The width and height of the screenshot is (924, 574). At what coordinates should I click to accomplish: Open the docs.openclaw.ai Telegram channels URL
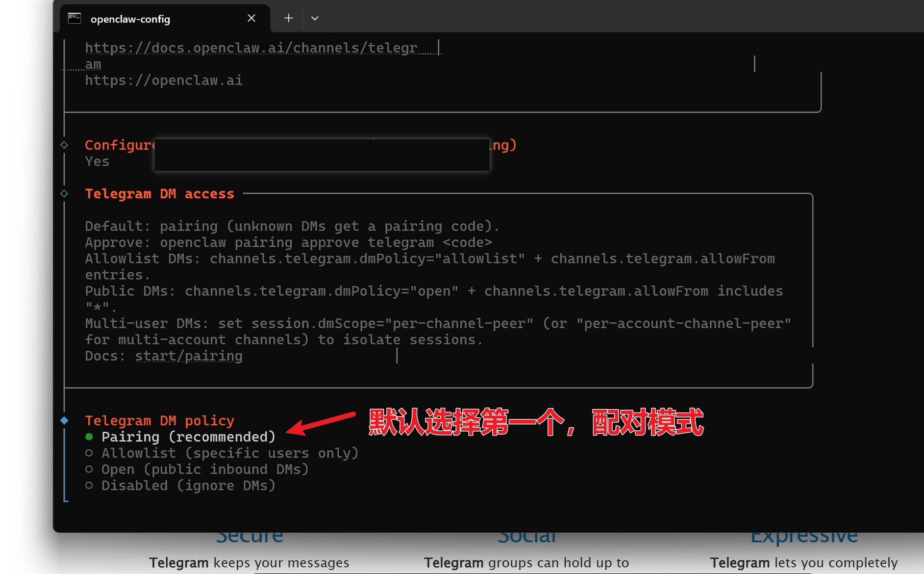point(251,48)
